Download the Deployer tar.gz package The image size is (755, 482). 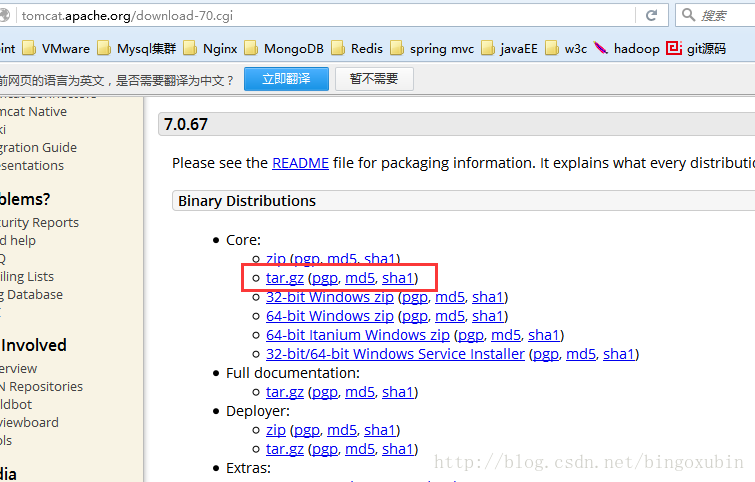(x=285, y=449)
